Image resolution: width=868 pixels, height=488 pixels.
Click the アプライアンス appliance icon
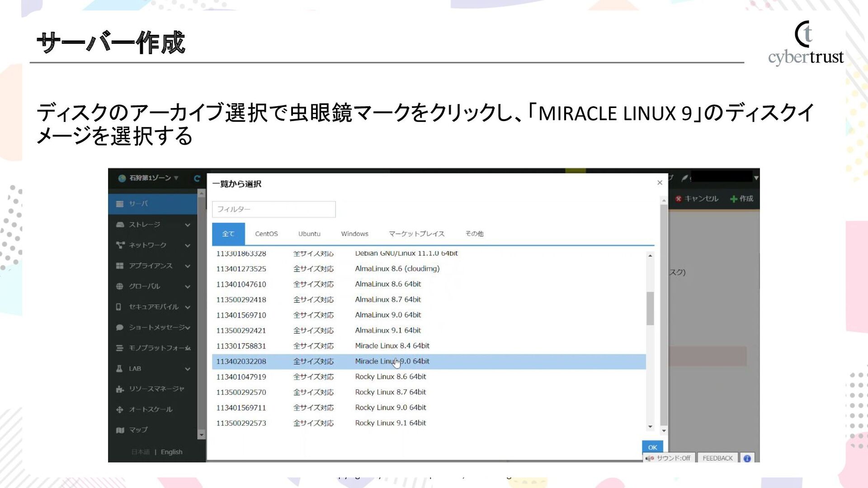click(120, 266)
